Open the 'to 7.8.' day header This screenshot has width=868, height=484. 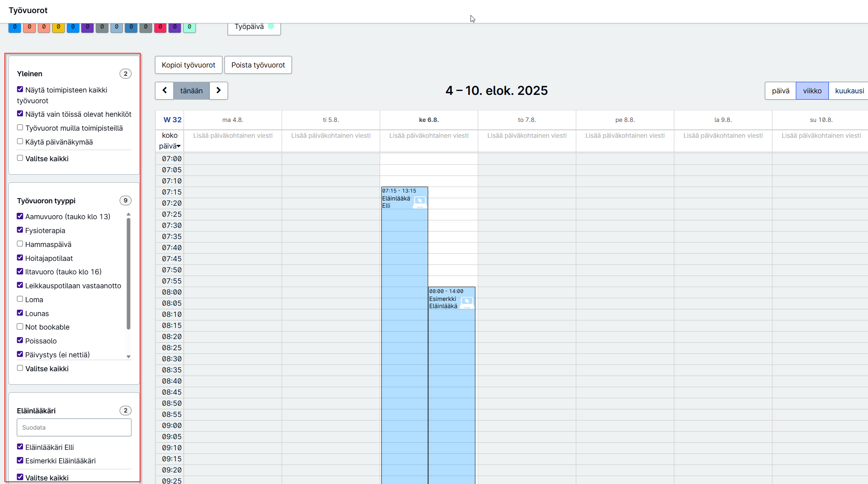527,120
